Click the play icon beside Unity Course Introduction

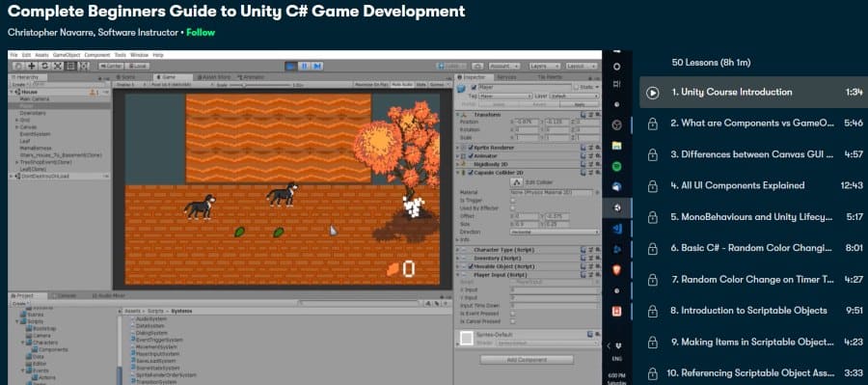coord(653,93)
